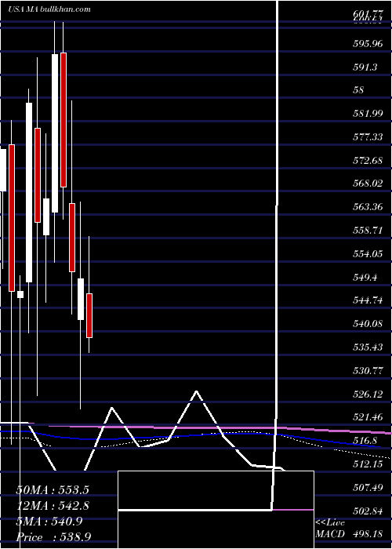The height and width of the screenshot is (549, 392).
Task: Click the 516.8 price axis label
Action: [365, 441]
